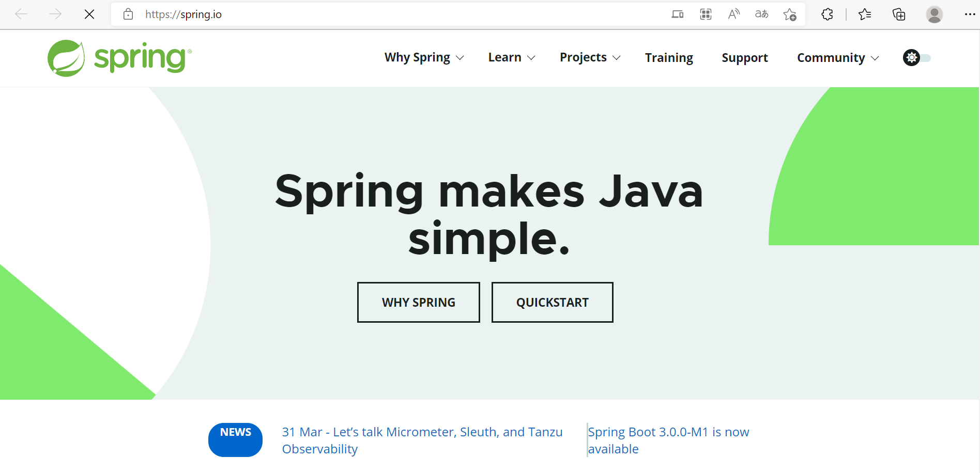Add this page to favorites

pyautogui.click(x=790, y=14)
